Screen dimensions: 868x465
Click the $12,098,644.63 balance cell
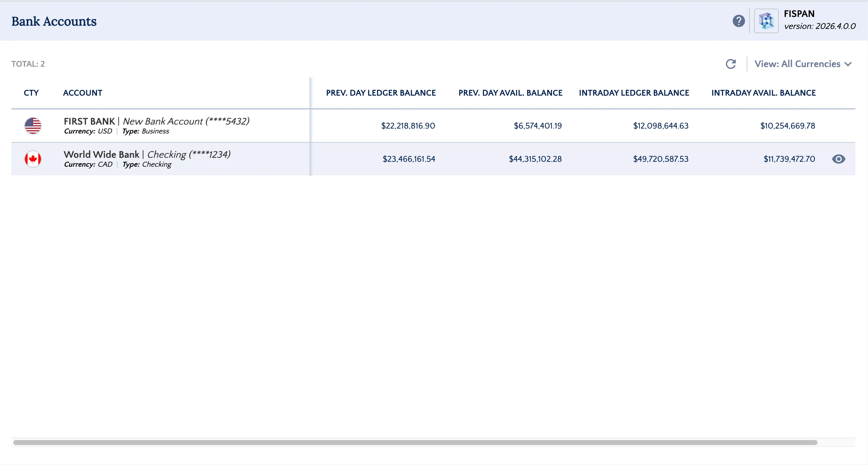pos(661,126)
